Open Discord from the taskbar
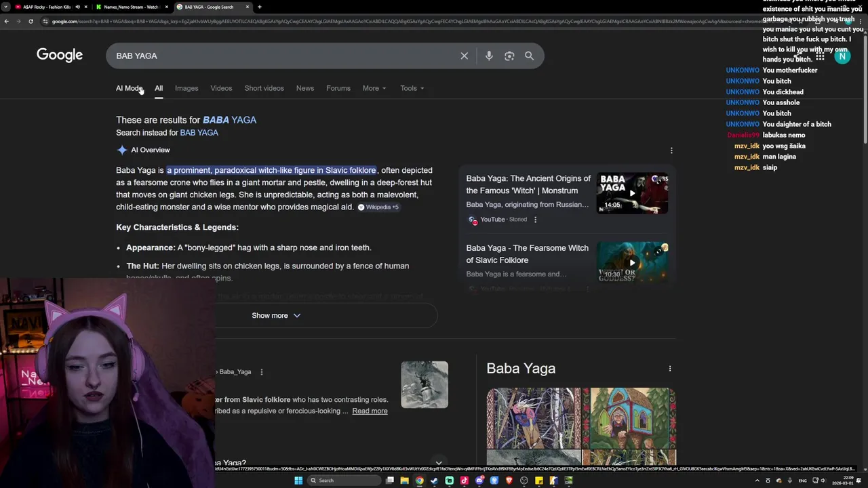 (479, 481)
